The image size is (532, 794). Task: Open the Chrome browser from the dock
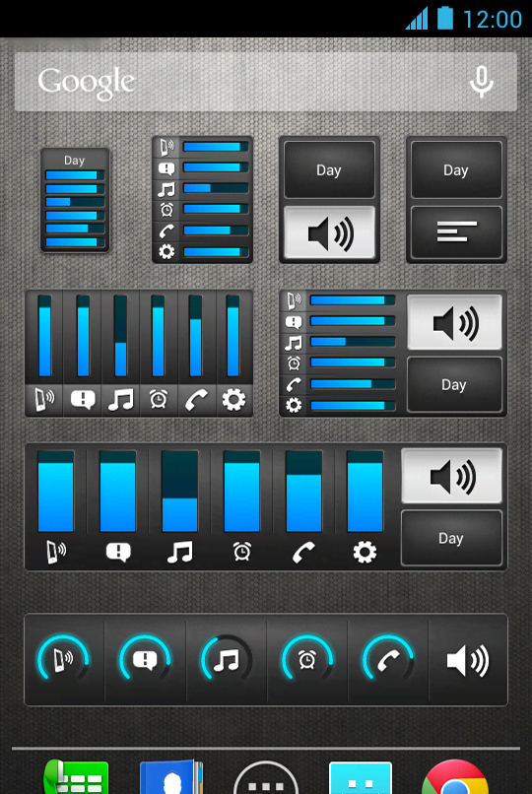tap(454, 777)
